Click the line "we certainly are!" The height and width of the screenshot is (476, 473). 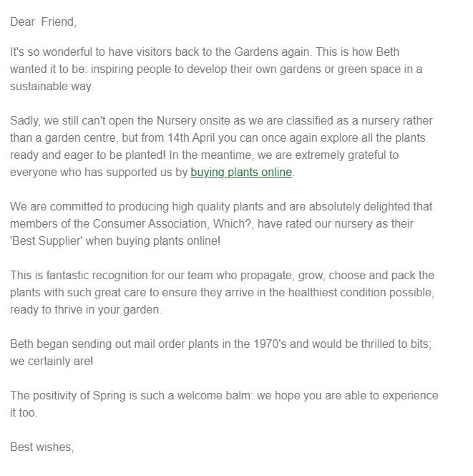click(52, 361)
